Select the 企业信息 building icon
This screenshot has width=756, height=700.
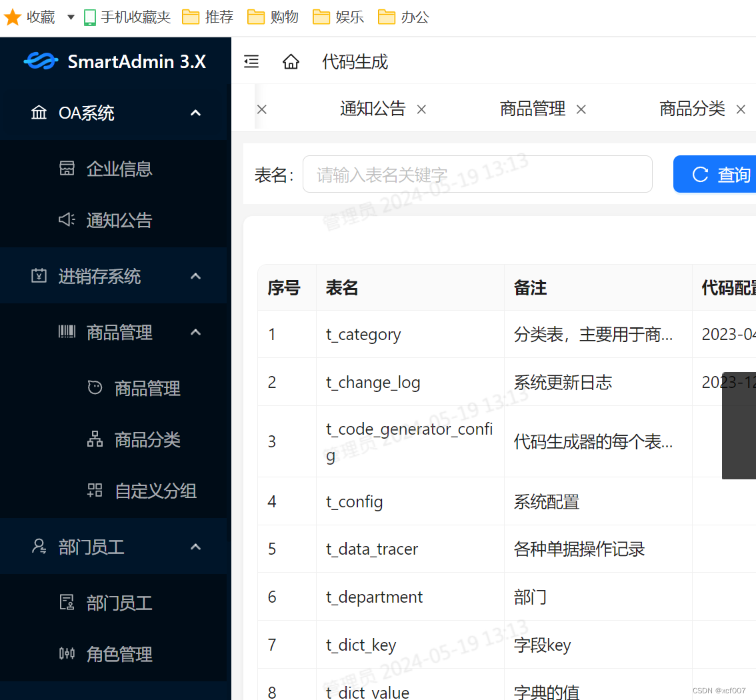67,168
